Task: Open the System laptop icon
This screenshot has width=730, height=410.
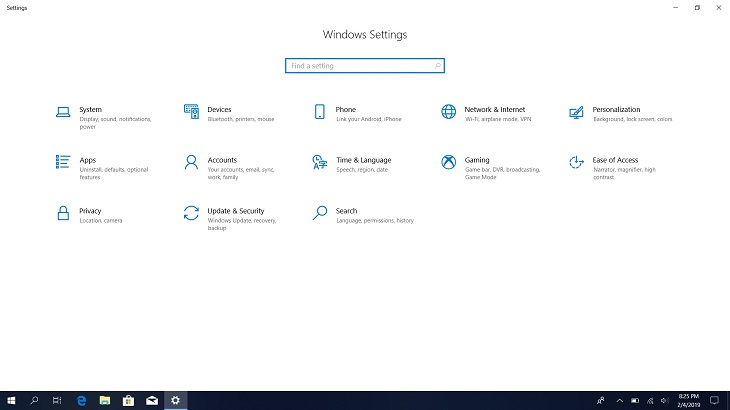Action: pyautogui.click(x=63, y=112)
